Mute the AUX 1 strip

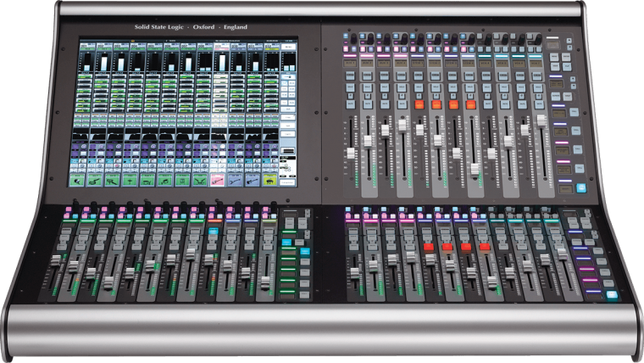350,104
